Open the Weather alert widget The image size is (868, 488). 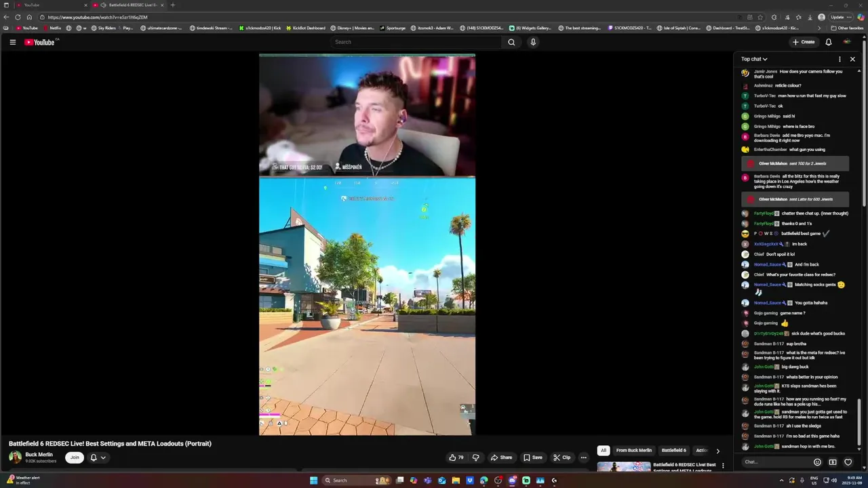pyautogui.click(x=23, y=480)
